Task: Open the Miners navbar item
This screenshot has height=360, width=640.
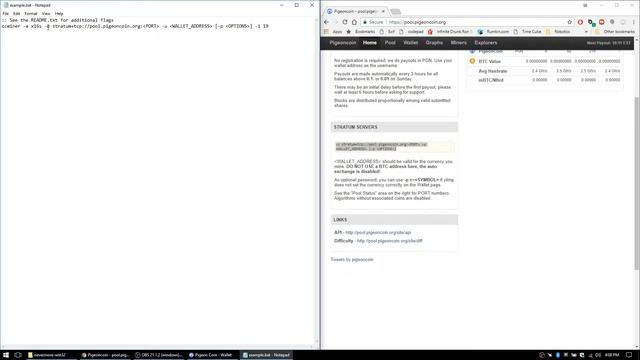Action: pyautogui.click(x=459, y=43)
